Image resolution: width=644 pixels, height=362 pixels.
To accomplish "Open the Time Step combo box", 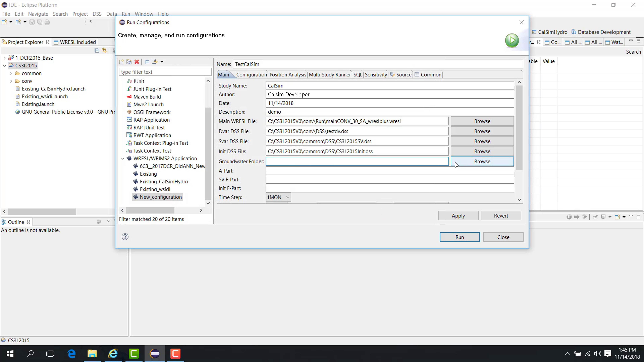I will coord(278,197).
